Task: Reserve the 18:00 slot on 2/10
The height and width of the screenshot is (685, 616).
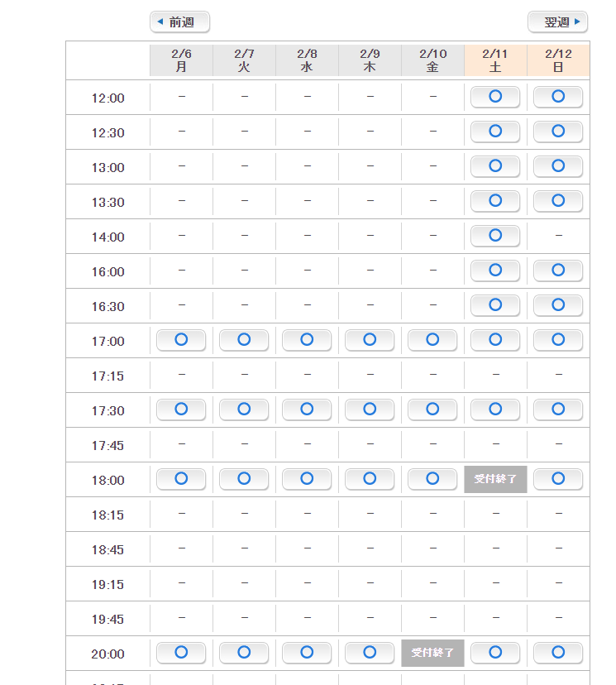Action: (x=432, y=479)
